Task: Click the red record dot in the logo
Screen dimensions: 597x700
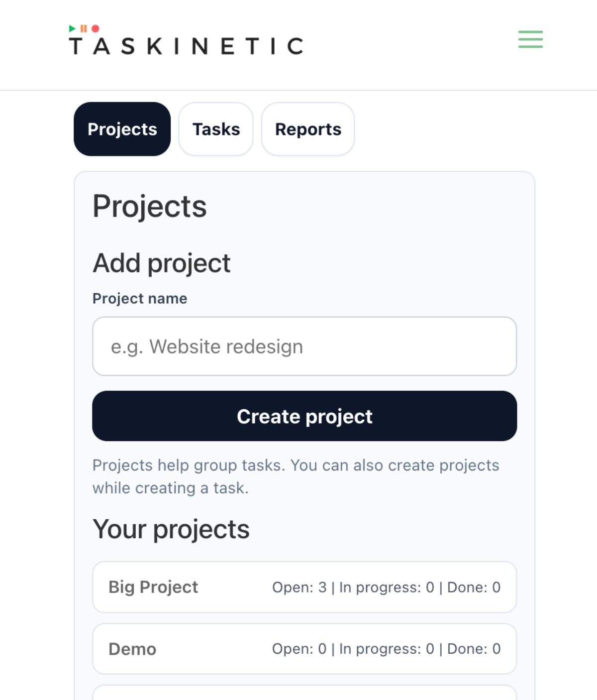Action: pyautogui.click(x=95, y=28)
